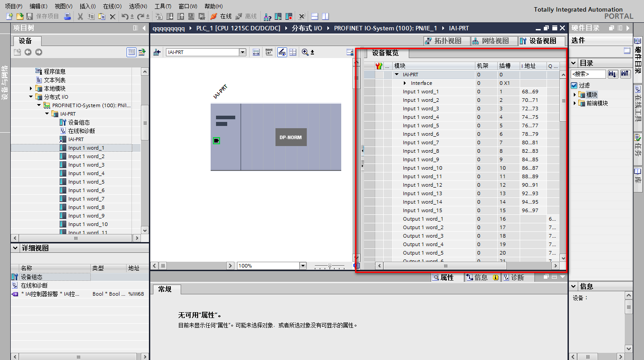Click the Save project (保存项目) icon

(x=30, y=17)
